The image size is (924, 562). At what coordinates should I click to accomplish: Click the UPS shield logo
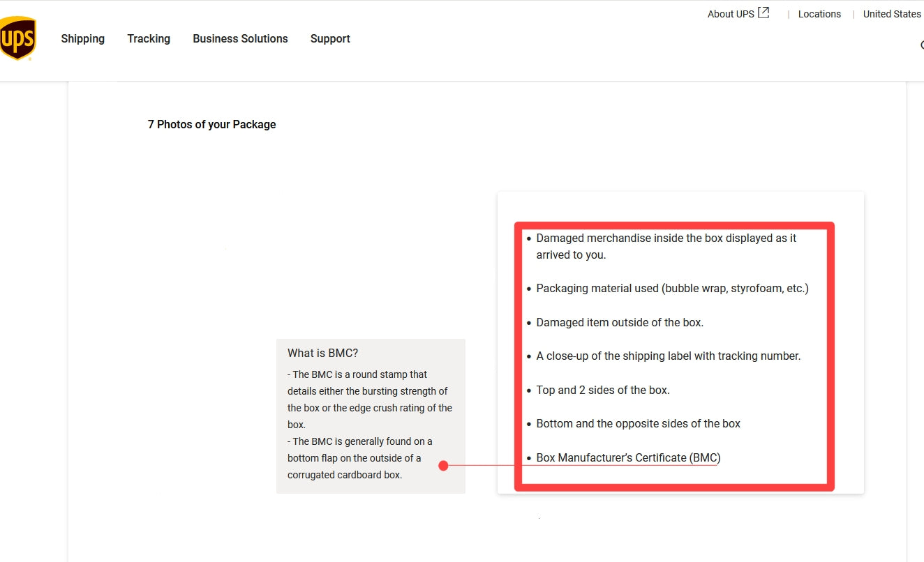click(x=18, y=38)
